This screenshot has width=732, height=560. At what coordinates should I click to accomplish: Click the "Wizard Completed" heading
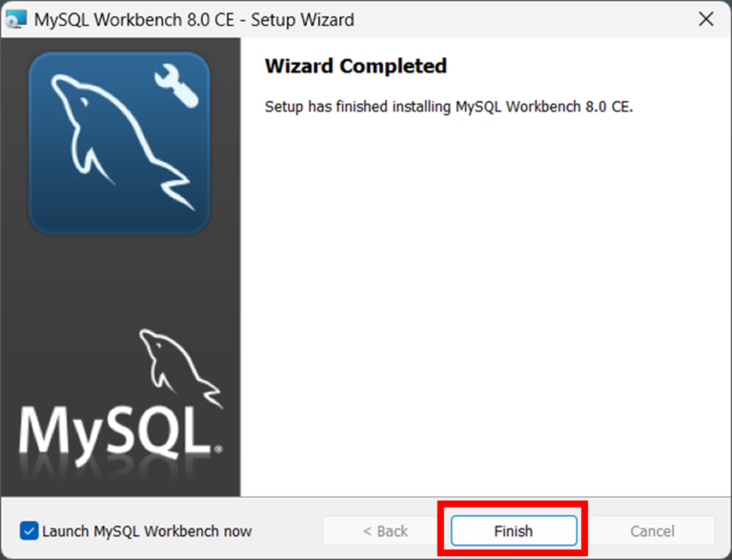click(x=355, y=67)
